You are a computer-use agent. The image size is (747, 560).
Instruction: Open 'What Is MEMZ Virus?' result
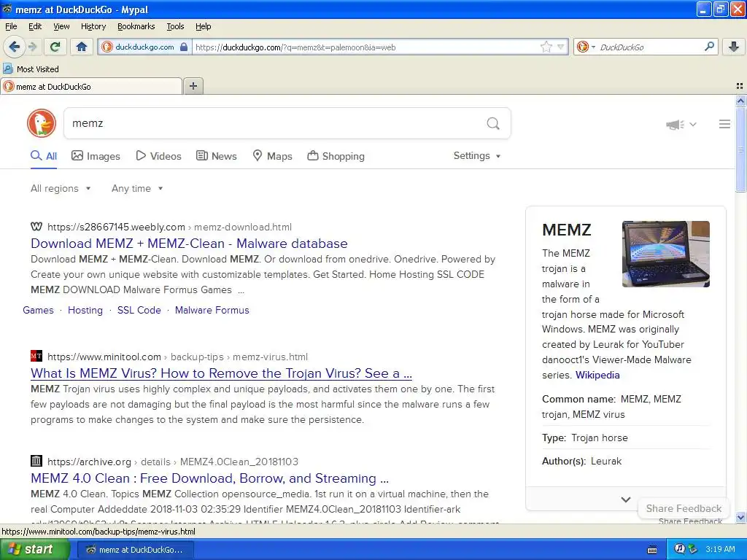[x=222, y=373]
